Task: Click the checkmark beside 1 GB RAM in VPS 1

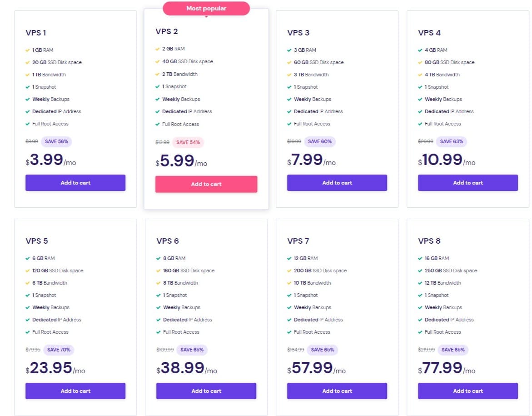Action: point(28,50)
